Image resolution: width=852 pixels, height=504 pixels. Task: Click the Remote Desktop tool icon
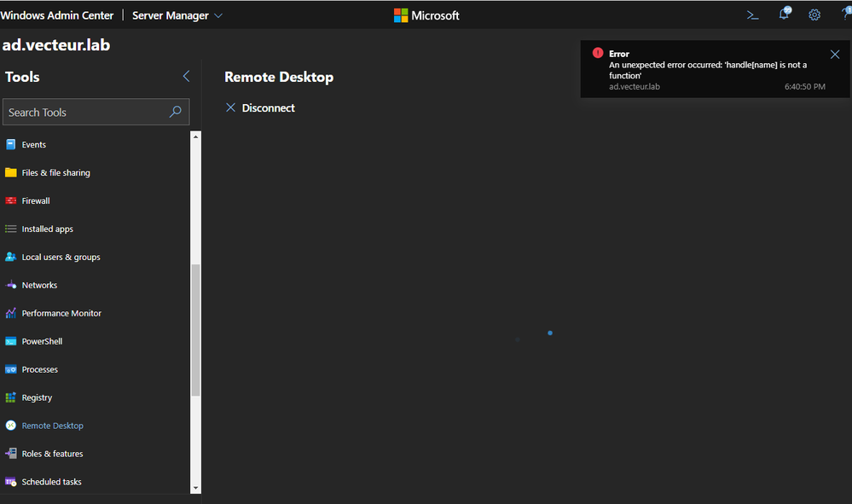pos(11,426)
